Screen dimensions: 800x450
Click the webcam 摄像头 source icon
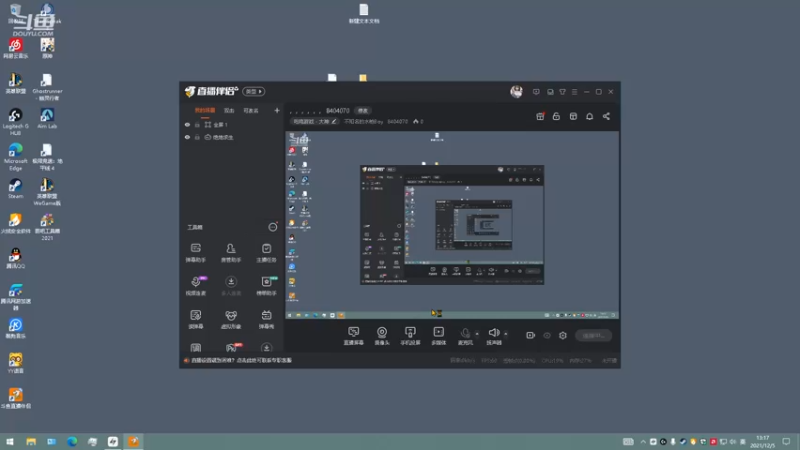382,336
